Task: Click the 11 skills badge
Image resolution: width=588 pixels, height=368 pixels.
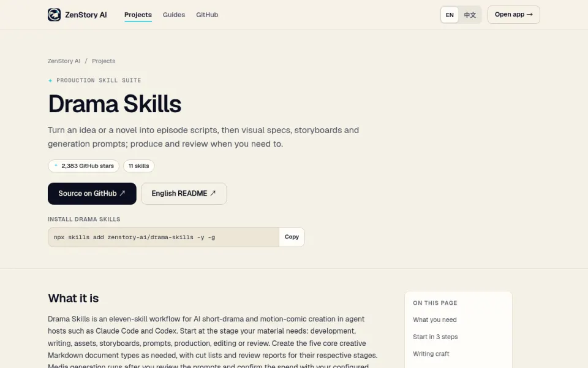Action: (139, 166)
